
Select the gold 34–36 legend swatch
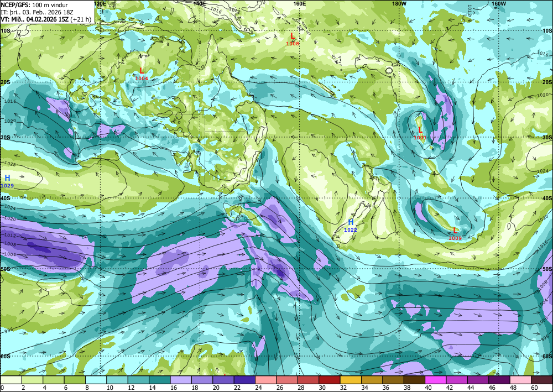click(x=372, y=380)
